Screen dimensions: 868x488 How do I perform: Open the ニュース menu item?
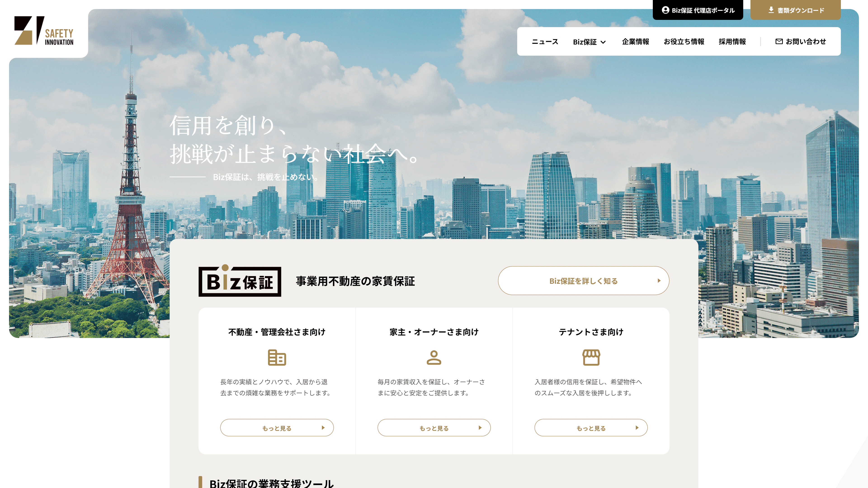click(x=545, y=42)
